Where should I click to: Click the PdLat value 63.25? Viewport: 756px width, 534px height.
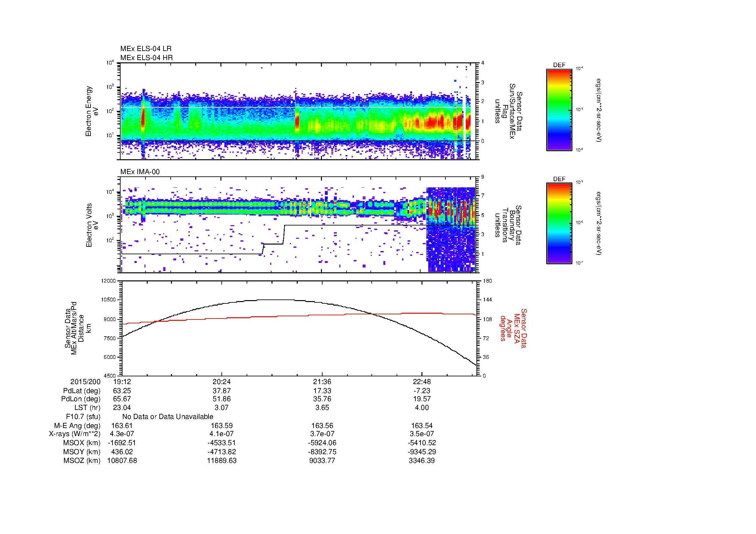[122, 391]
